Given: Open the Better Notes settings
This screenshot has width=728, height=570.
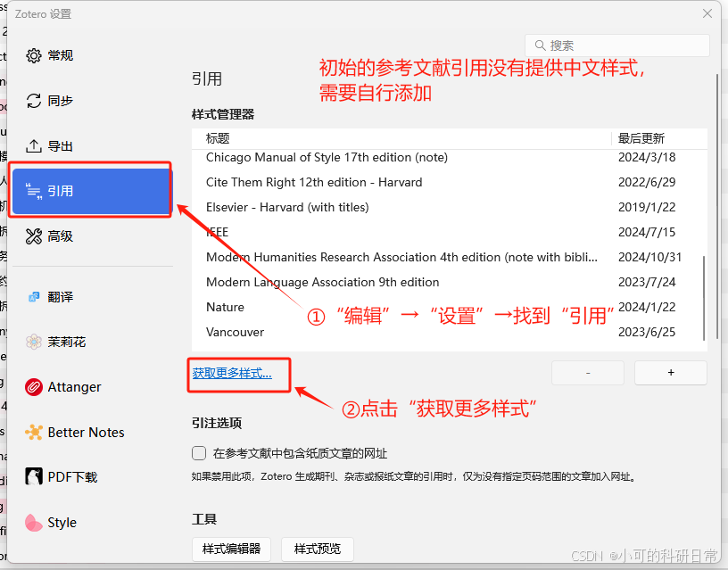Looking at the screenshot, I should [93, 432].
